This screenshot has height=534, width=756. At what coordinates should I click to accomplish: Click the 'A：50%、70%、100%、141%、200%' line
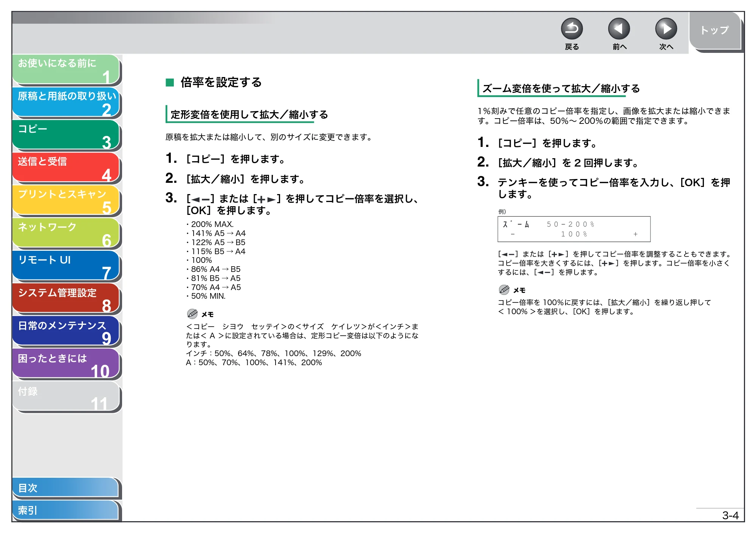254,363
